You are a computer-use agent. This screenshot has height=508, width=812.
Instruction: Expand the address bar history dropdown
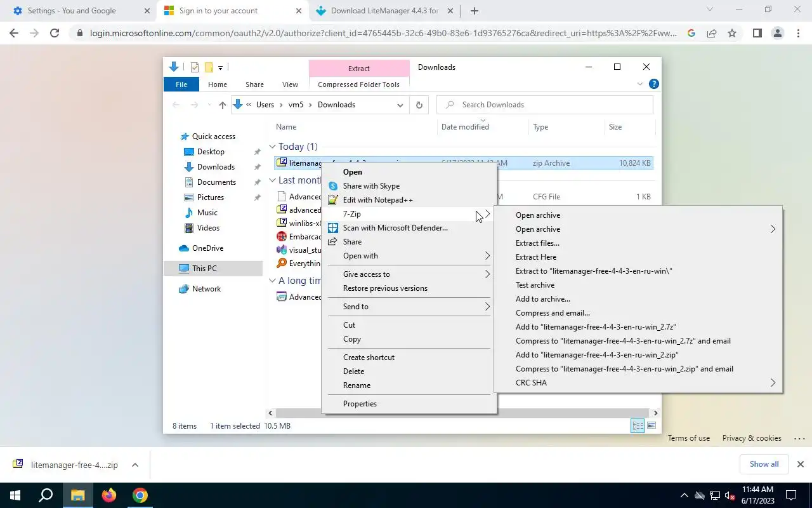click(400, 105)
